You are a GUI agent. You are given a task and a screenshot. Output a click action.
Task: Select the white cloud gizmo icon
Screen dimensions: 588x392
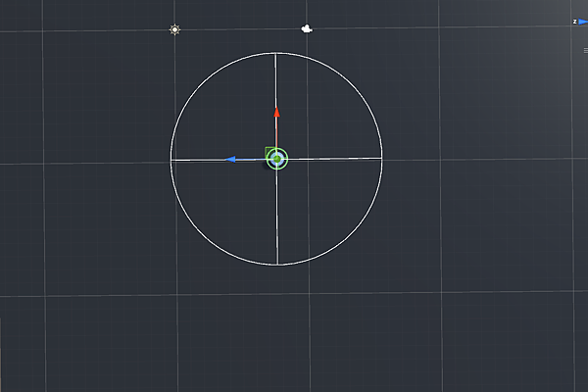pyautogui.click(x=307, y=28)
